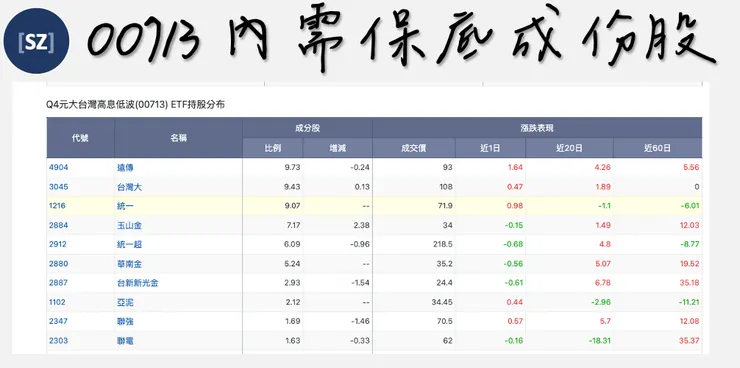Click 台新新光金 change value -1.54

360,283
